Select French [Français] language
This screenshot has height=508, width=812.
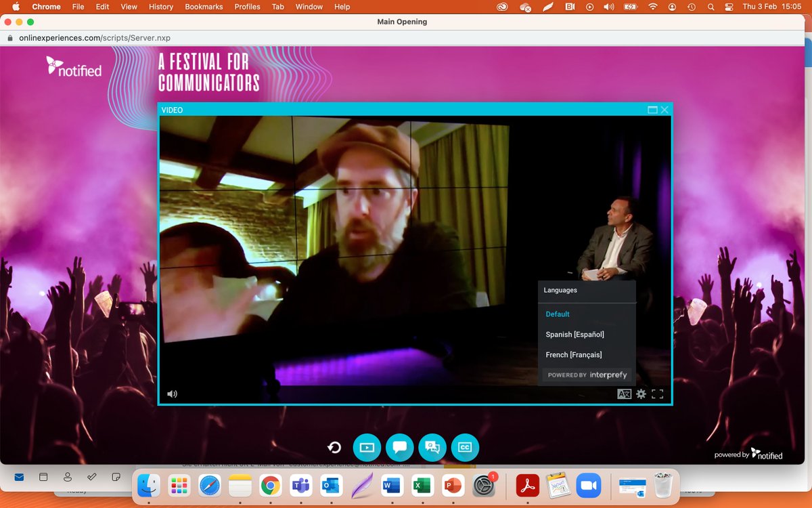tap(574, 355)
